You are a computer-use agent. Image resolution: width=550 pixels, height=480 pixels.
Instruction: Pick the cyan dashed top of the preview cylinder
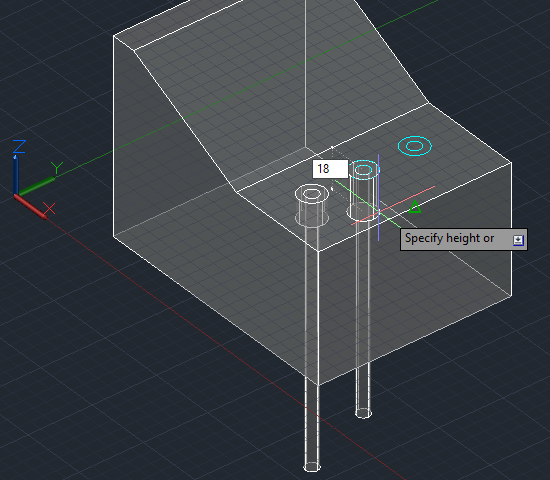pyautogui.click(x=364, y=170)
